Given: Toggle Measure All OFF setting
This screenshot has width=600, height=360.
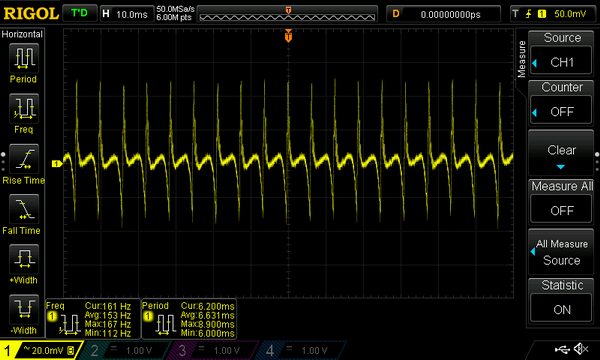Looking at the screenshot, I should [x=561, y=210].
